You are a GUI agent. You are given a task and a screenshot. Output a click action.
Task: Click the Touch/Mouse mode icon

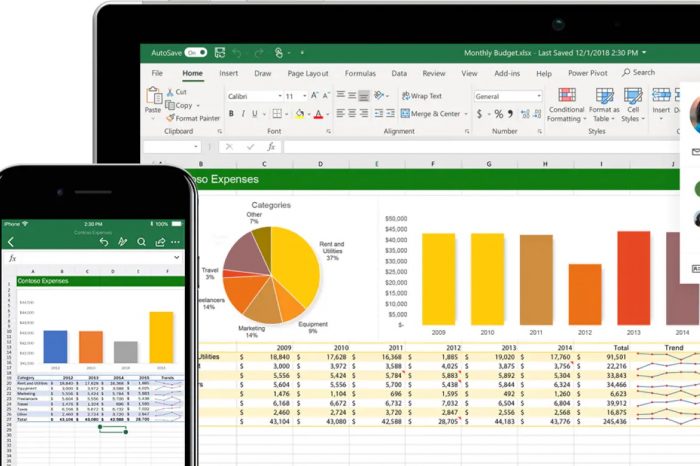[279, 53]
